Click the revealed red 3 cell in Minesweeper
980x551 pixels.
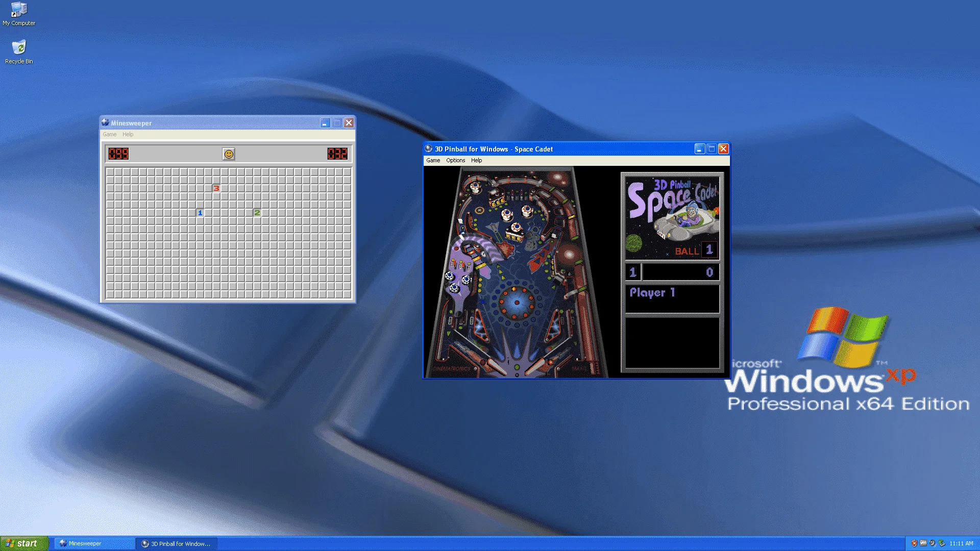(x=216, y=188)
